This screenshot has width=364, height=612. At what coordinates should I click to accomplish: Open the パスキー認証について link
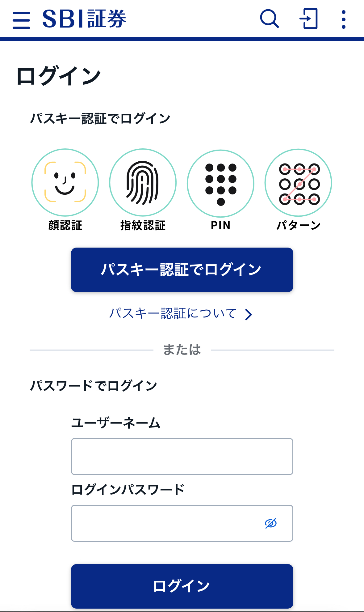click(x=173, y=314)
